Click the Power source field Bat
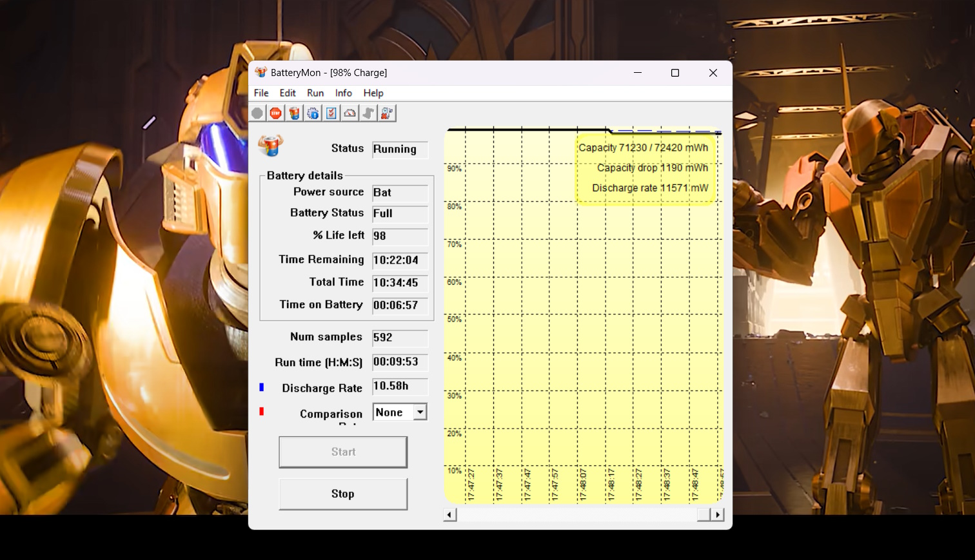The height and width of the screenshot is (560, 975). point(400,193)
